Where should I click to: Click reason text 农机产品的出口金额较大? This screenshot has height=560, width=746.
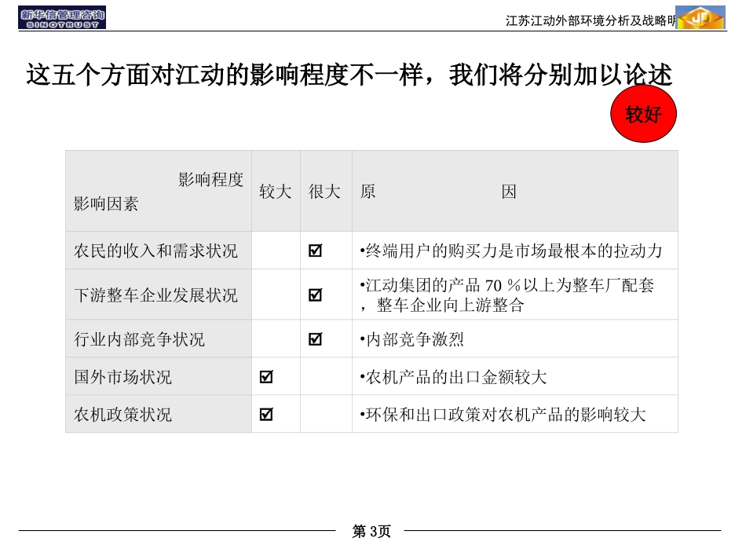point(453,377)
